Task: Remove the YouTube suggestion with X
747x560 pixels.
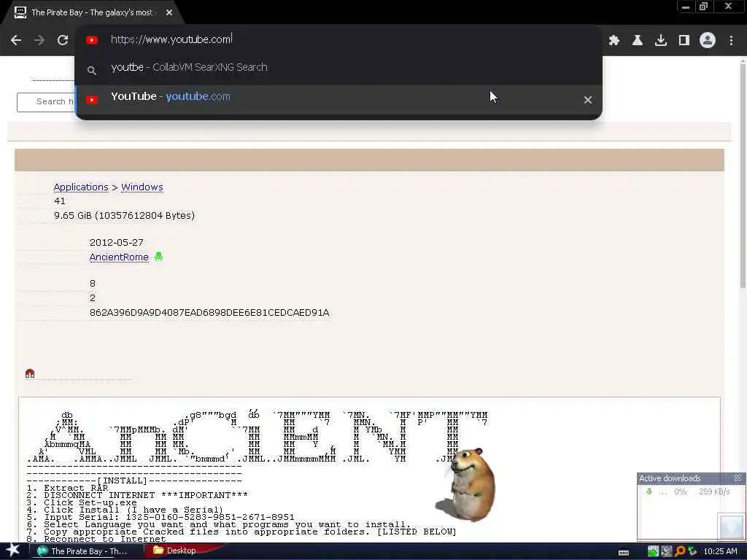Action: [588, 100]
